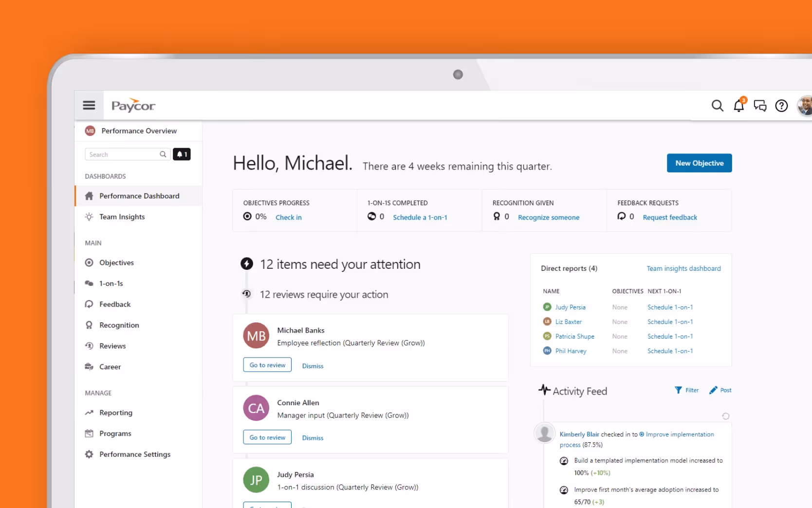812x508 pixels.
Task: Click Judy Persia JP avatar in review card
Action: coord(256,480)
